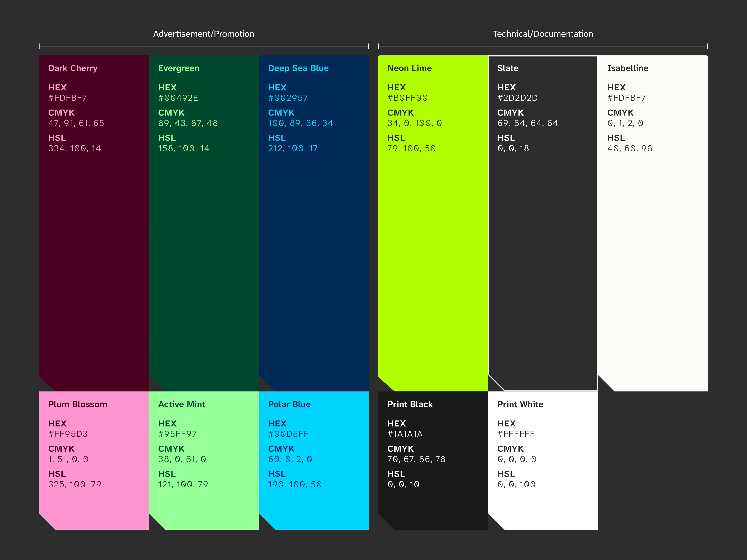This screenshot has height=560, width=747.
Task: Select hex value #2D2D2D under Slate
Action: tap(517, 98)
